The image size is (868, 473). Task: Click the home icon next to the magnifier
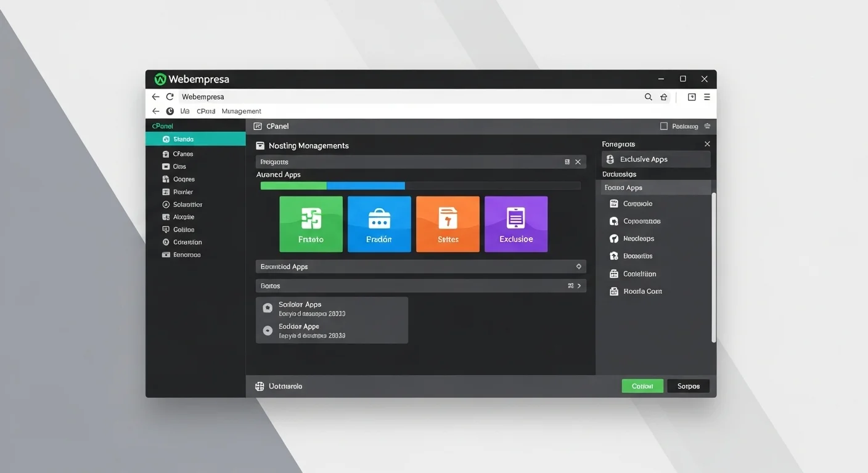664,97
